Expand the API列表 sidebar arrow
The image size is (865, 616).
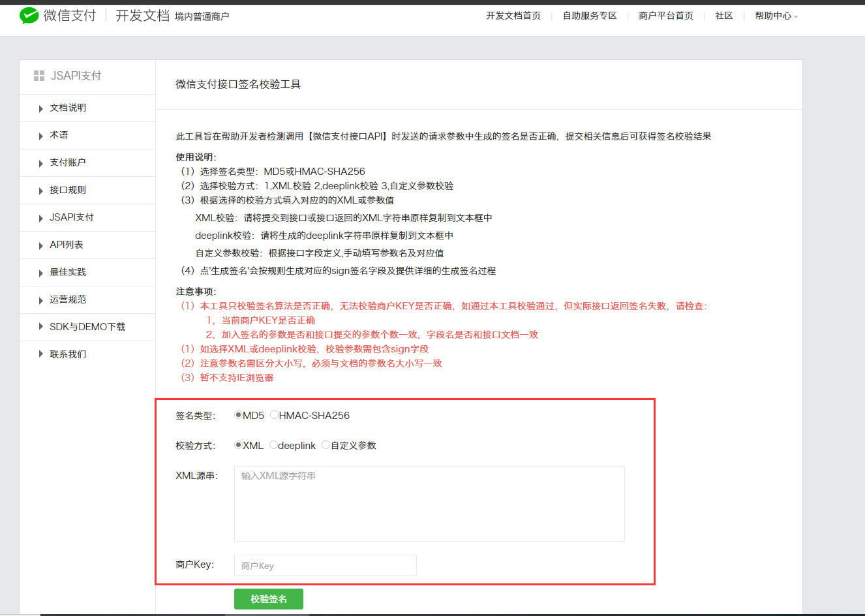click(41, 245)
